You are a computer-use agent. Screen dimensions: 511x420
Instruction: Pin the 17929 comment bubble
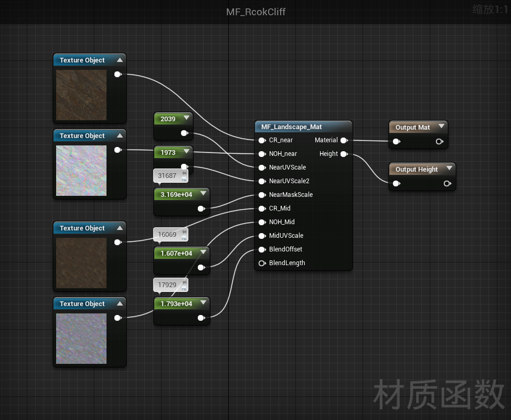click(x=184, y=282)
